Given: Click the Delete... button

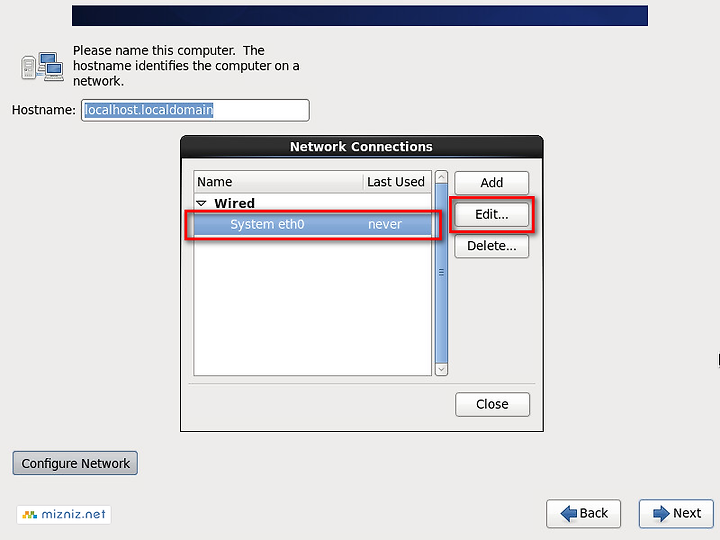Looking at the screenshot, I should 491,246.
